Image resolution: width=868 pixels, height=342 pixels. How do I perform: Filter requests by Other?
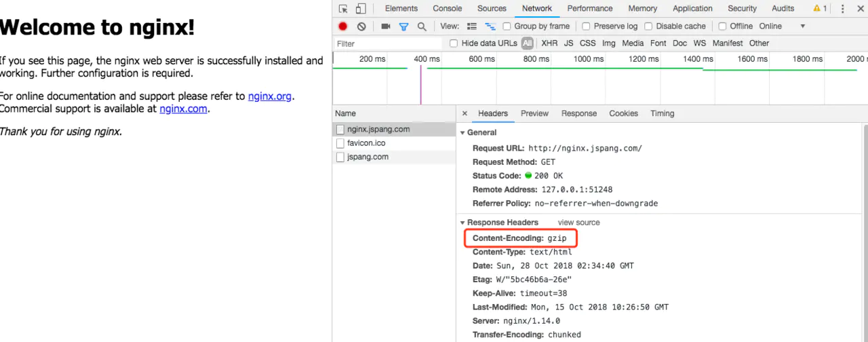click(x=759, y=43)
